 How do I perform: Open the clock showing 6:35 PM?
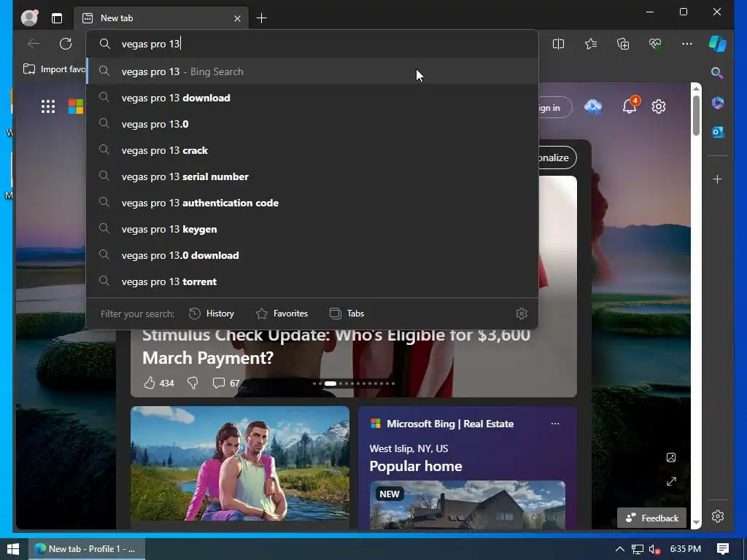click(x=685, y=549)
